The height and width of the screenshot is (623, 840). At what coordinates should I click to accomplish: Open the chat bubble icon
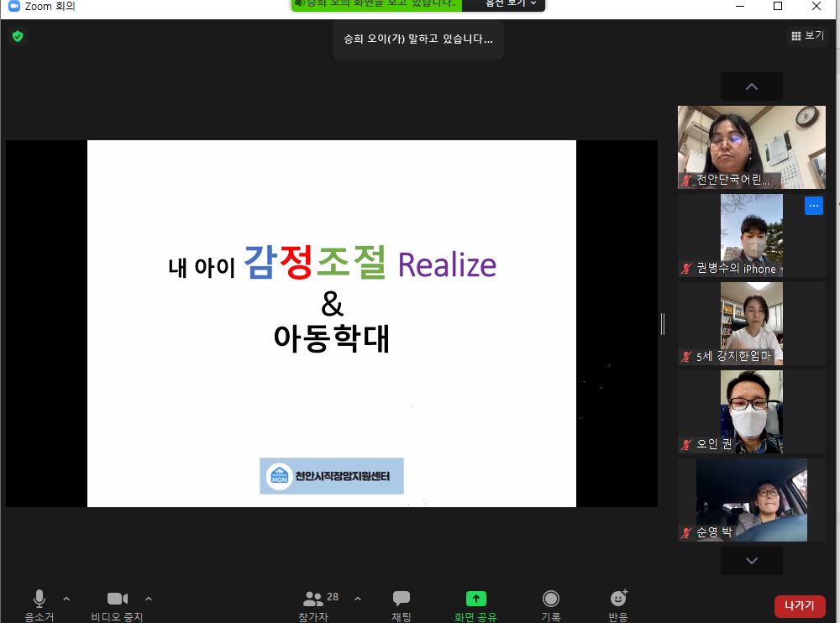click(402, 599)
